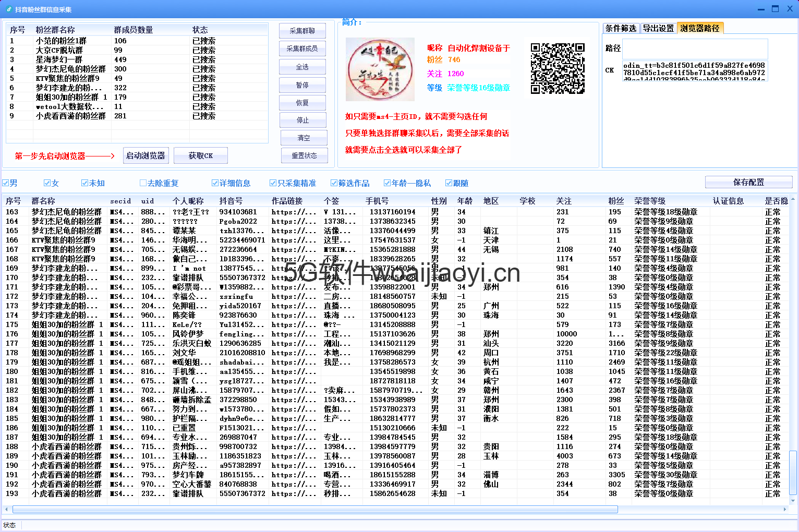799x532 pixels.
Task: Select group row 小范的粉丝1群
Action: point(137,41)
